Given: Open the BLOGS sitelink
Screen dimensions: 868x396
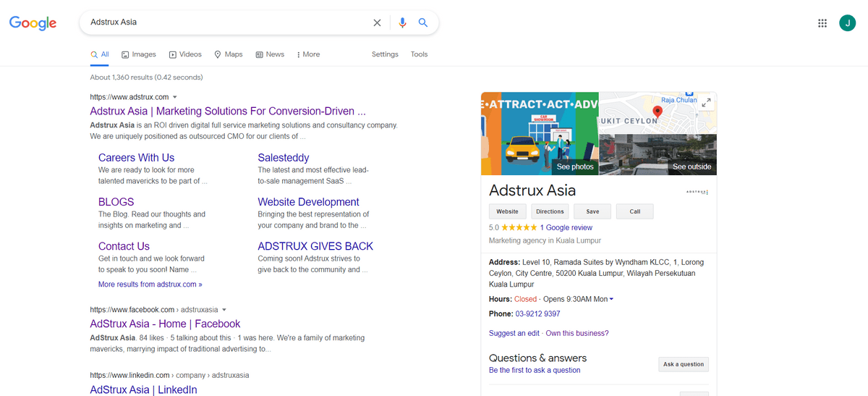Looking at the screenshot, I should click(x=116, y=202).
